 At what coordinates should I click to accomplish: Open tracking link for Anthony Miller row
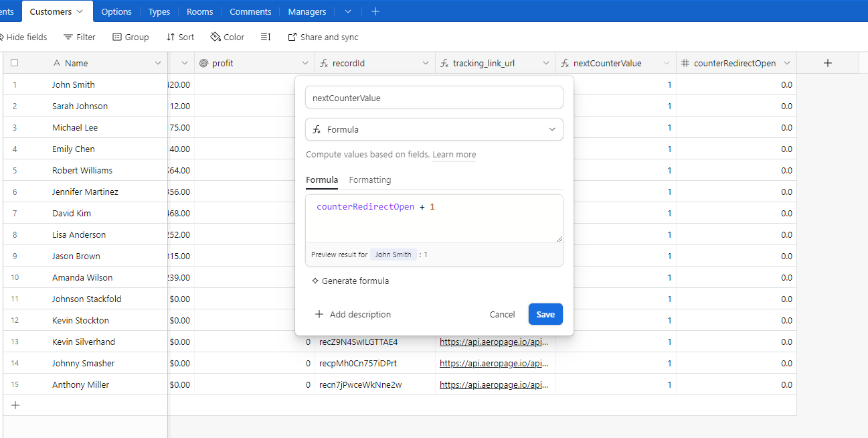pos(494,384)
